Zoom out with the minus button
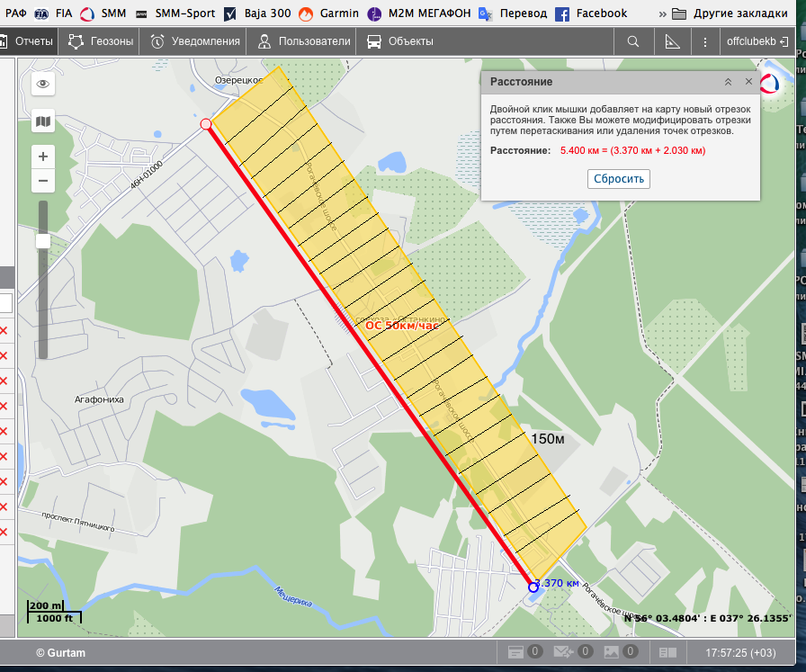Screen dimensions: 806x672 [42, 181]
